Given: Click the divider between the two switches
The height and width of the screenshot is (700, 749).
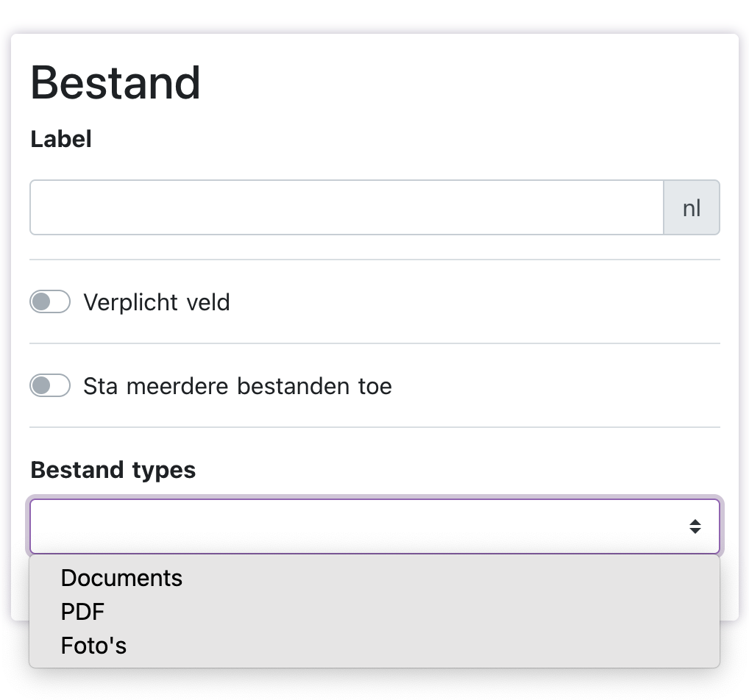Looking at the screenshot, I should [374, 343].
